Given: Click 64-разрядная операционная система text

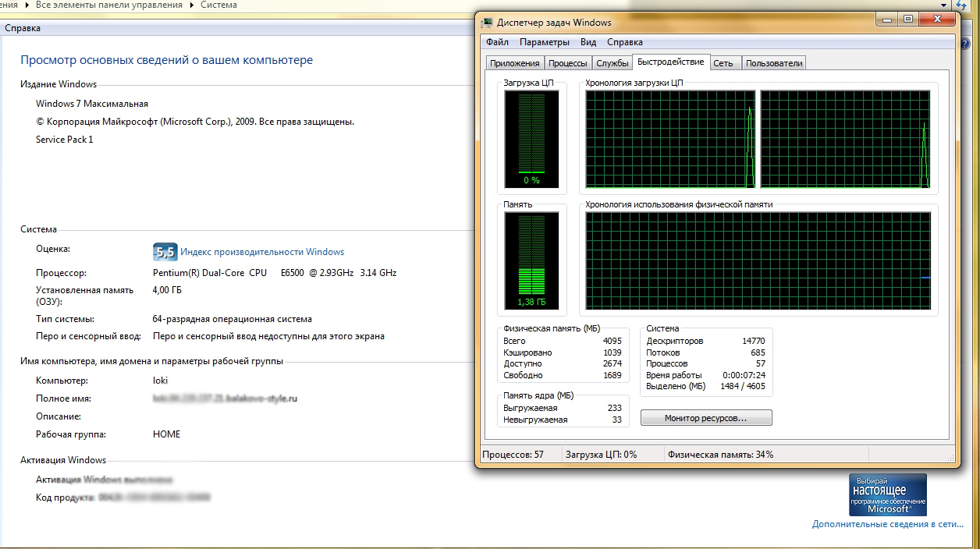Looking at the screenshot, I should (233, 319).
